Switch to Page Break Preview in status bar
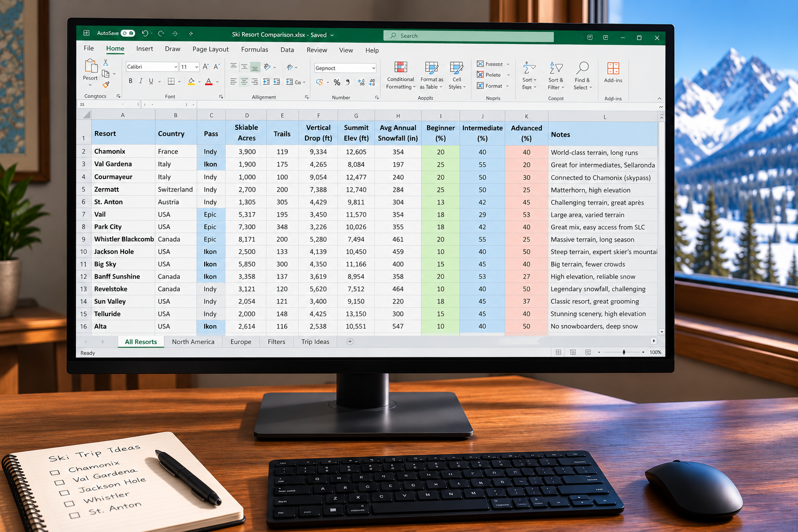 (588, 352)
